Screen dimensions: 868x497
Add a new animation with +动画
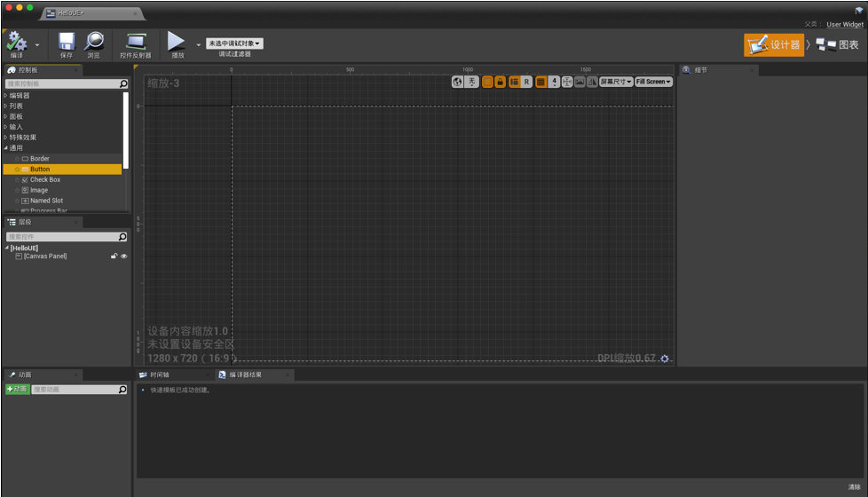pyautogui.click(x=18, y=390)
